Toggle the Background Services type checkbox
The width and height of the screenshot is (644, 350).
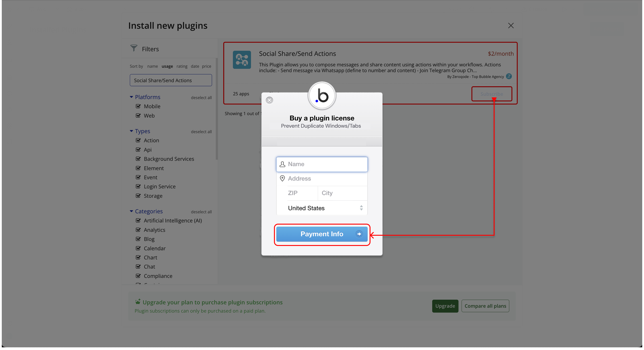tap(138, 159)
